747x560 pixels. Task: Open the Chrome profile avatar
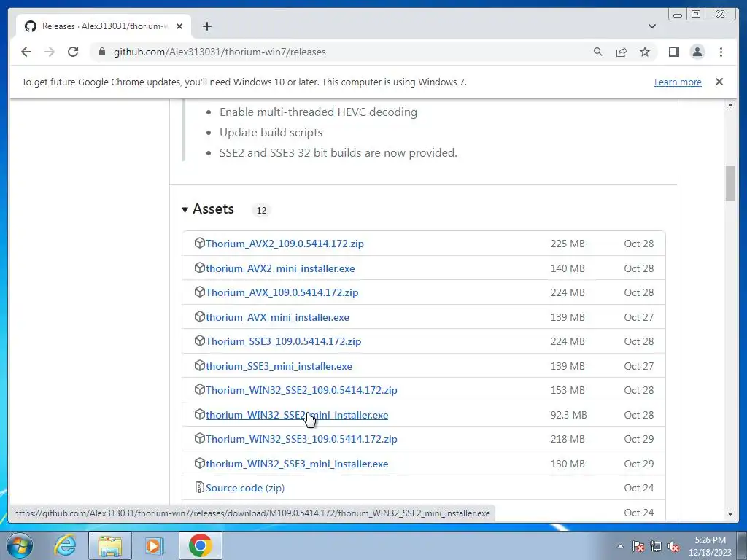697,52
